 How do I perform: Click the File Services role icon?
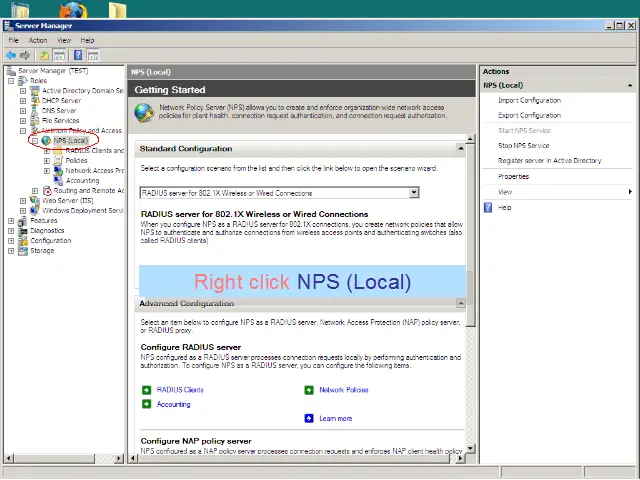click(35, 120)
